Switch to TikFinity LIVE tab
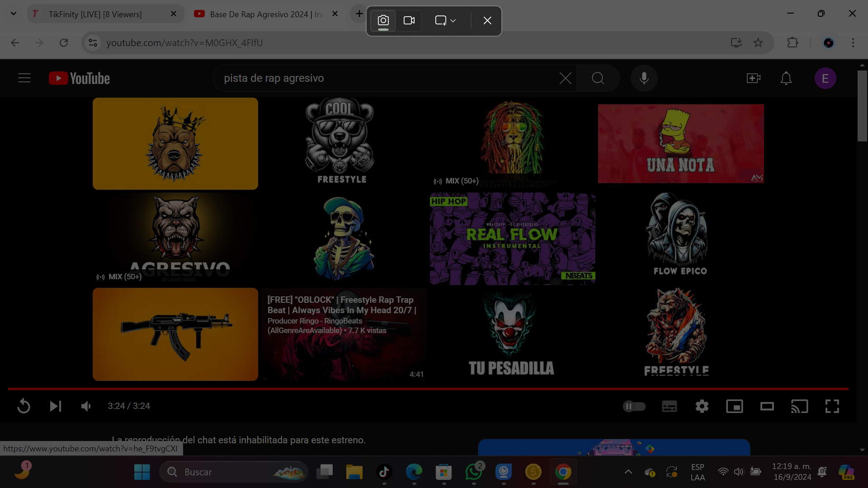Viewport: 868px width, 488px height. pos(95,14)
